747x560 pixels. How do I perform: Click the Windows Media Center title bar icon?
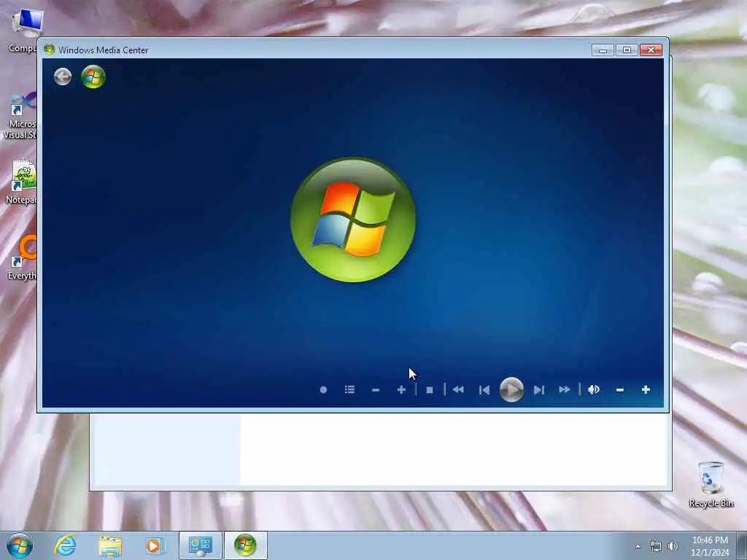tap(49, 50)
